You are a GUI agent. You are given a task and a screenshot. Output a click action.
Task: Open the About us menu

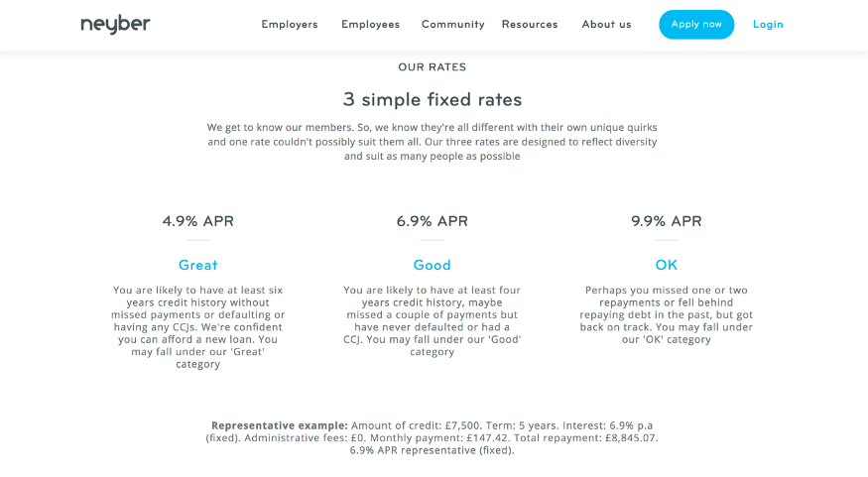click(x=606, y=25)
